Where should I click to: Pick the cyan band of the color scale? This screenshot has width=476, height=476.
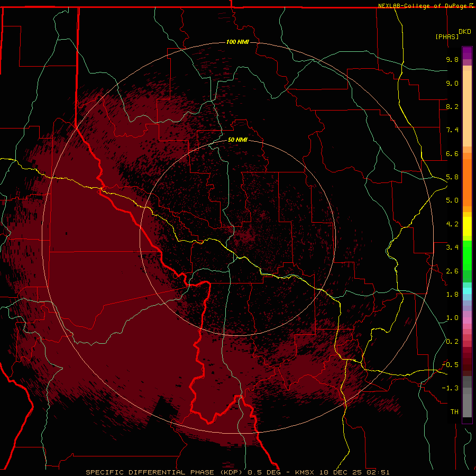(x=467, y=291)
